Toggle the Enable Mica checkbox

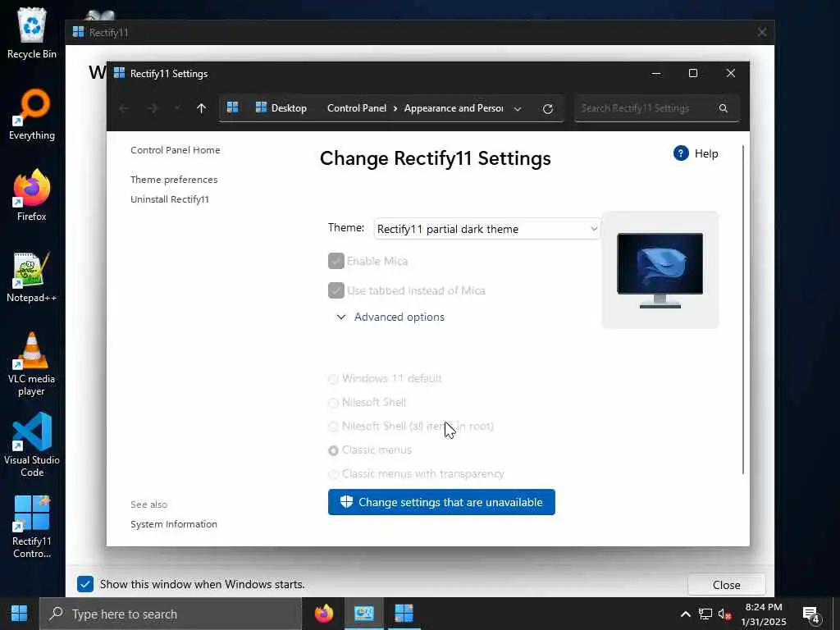point(336,261)
